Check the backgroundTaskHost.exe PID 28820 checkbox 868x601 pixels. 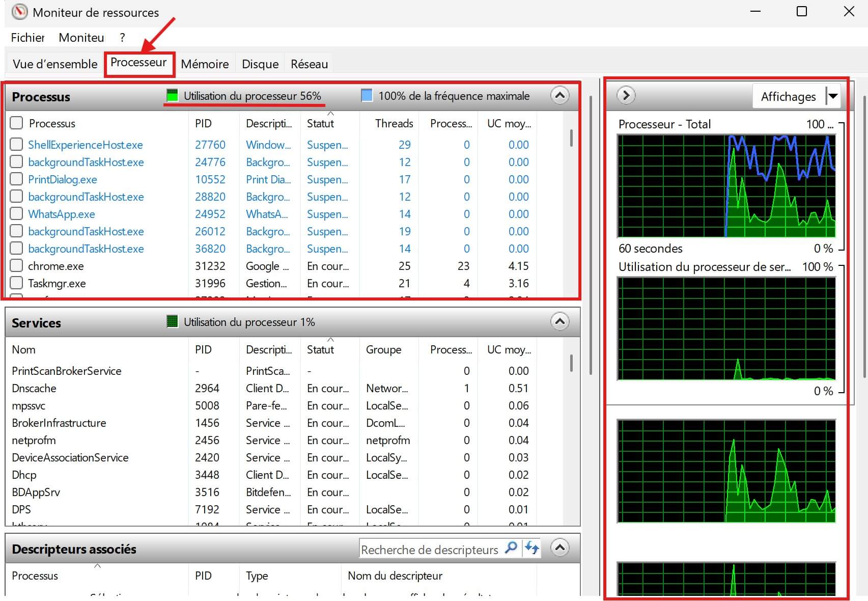[16, 196]
